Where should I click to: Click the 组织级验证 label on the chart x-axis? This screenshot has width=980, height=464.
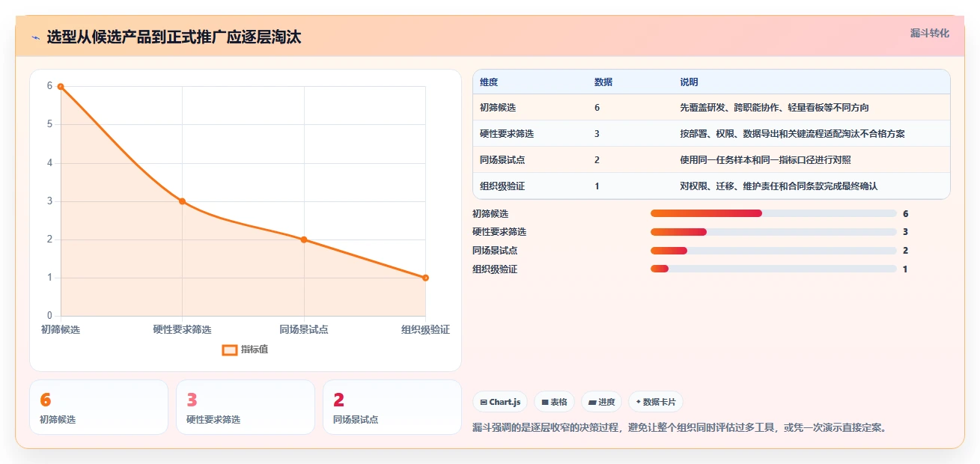425,329
